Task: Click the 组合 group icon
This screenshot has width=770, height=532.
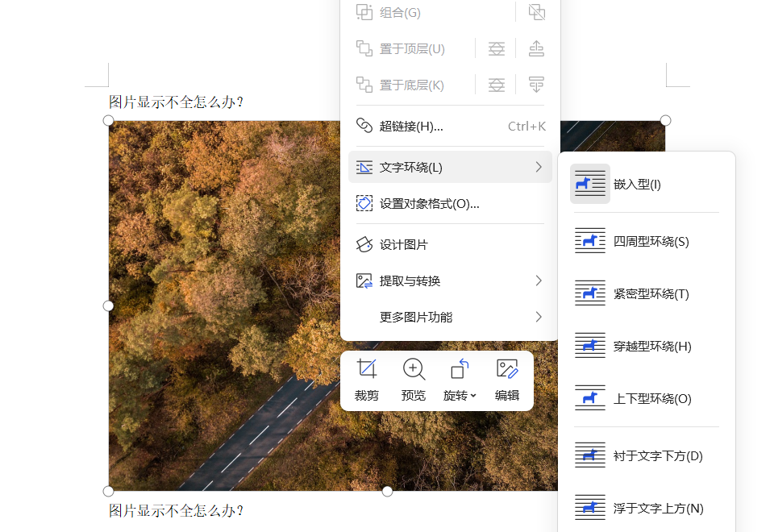Action: pyautogui.click(x=364, y=12)
